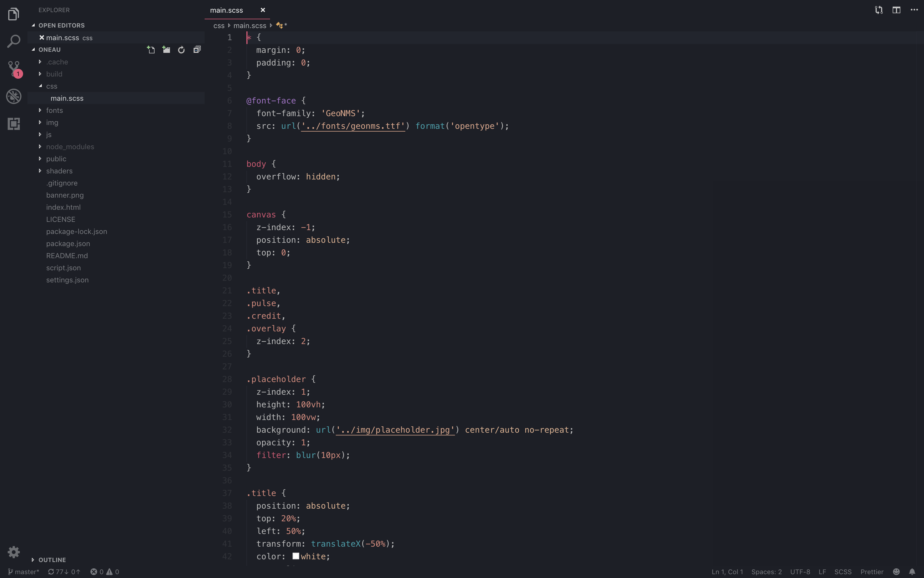The width and height of the screenshot is (924, 578).
Task: Open the Extensions view in the activity bar
Action: [14, 124]
